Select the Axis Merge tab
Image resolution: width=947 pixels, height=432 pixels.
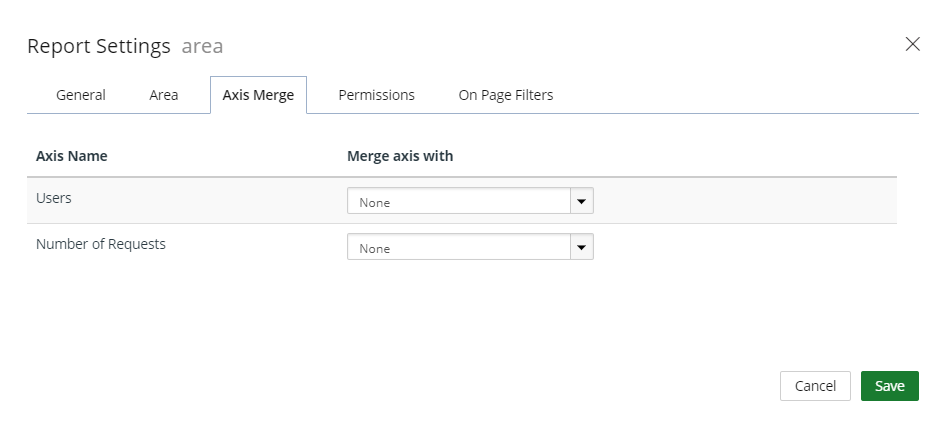(x=258, y=95)
